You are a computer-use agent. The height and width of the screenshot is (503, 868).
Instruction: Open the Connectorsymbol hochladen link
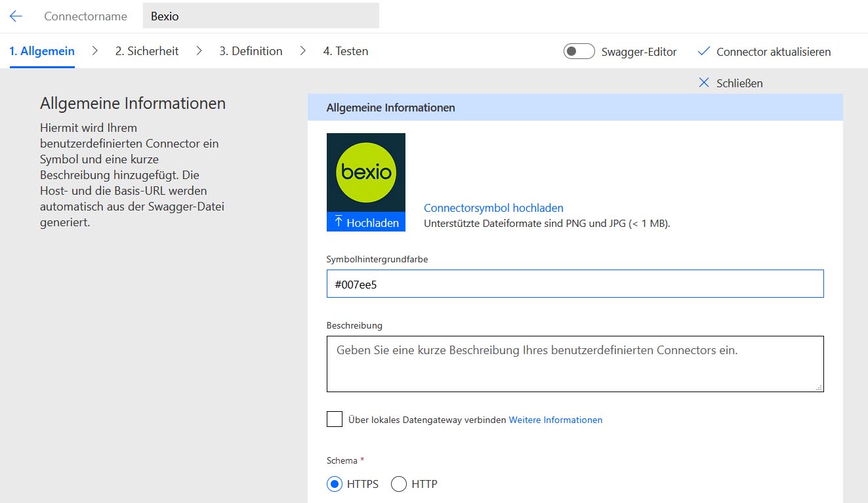pyautogui.click(x=493, y=208)
